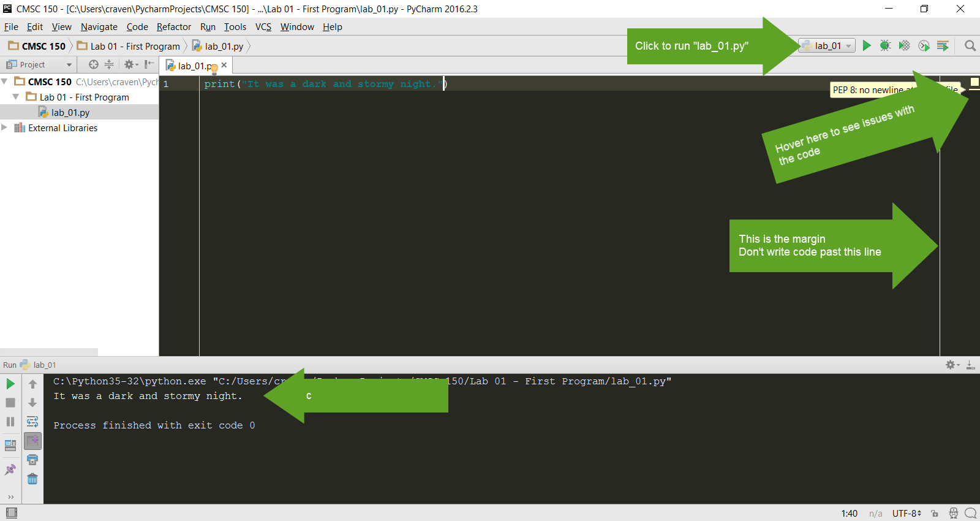The image size is (980, 521).
Task: Open the VCS menu
Action: coord(263,27)
